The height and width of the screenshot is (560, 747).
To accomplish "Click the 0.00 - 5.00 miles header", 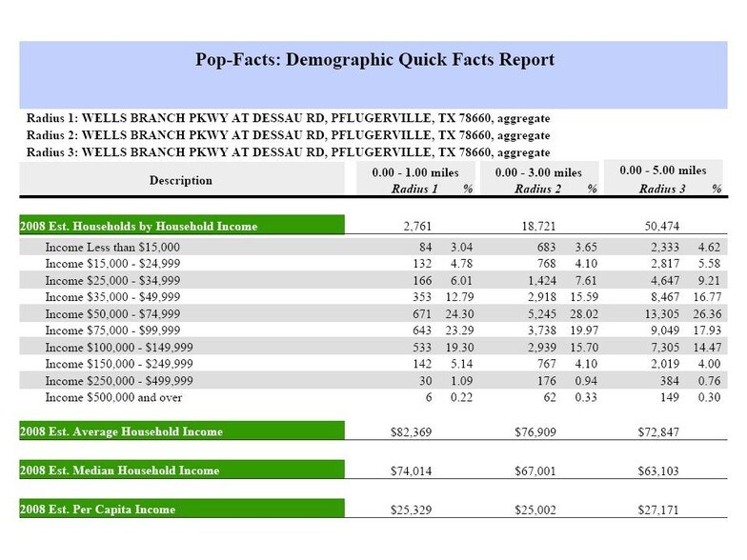I will [663, 170].
